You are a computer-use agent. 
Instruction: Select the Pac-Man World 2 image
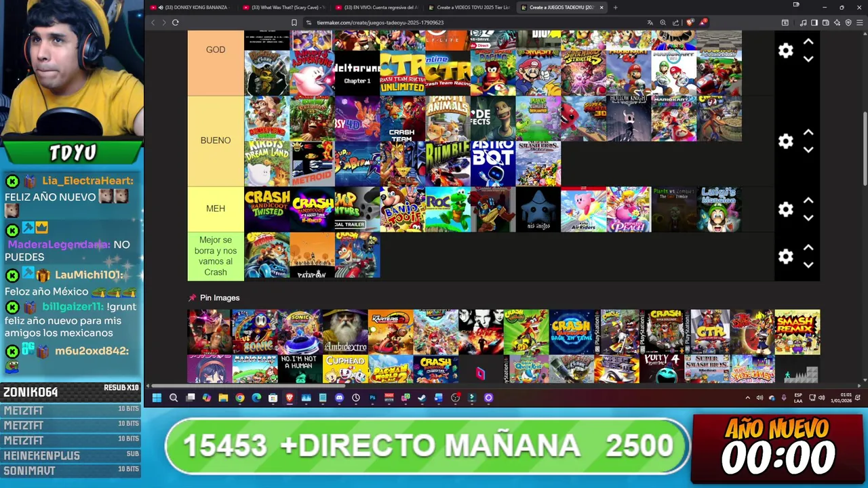coord(390,369)
